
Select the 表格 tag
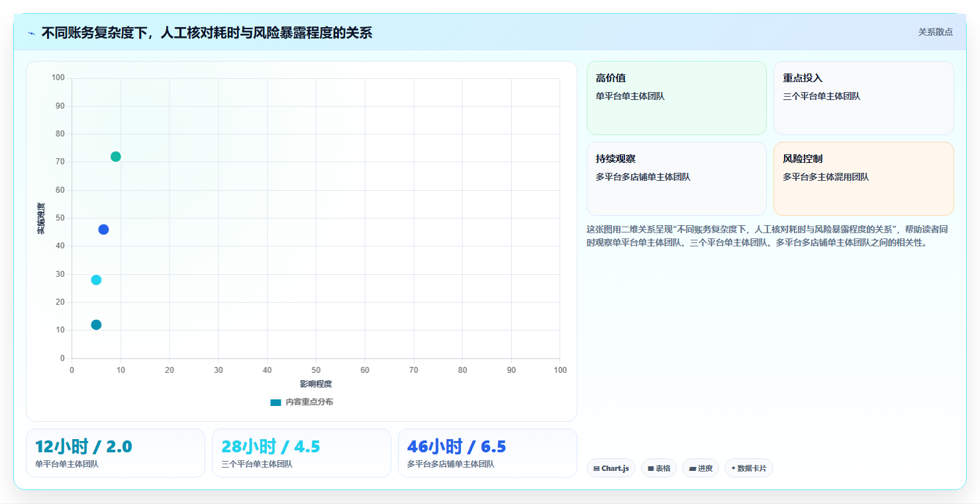click(659, 468)
